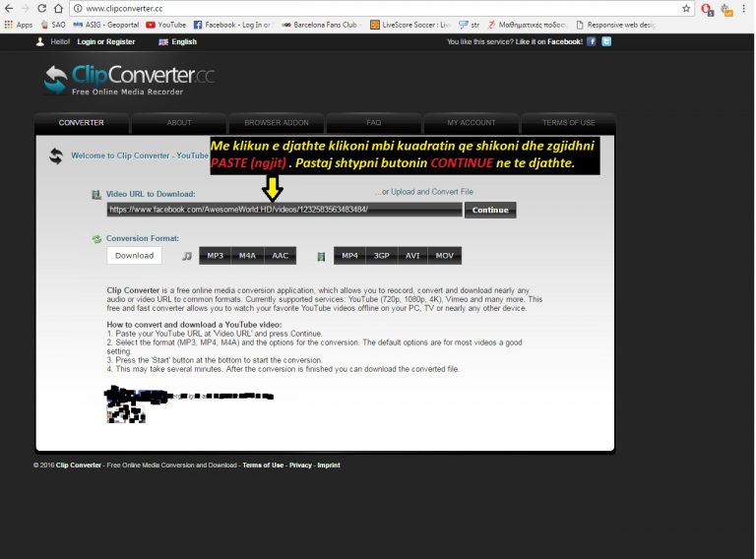Choose MOV conversion format
Viewport: 756px width, 559px height.
click(x=445, y=256)
